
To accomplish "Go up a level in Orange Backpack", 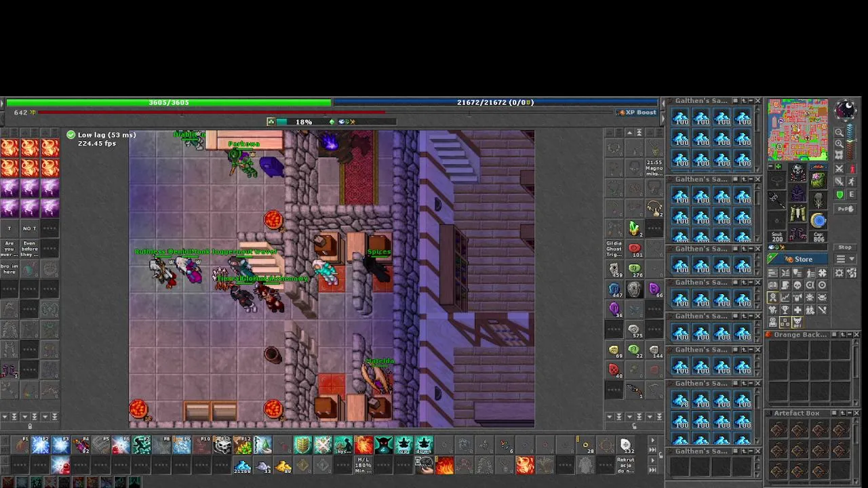I will coord(842,335).
